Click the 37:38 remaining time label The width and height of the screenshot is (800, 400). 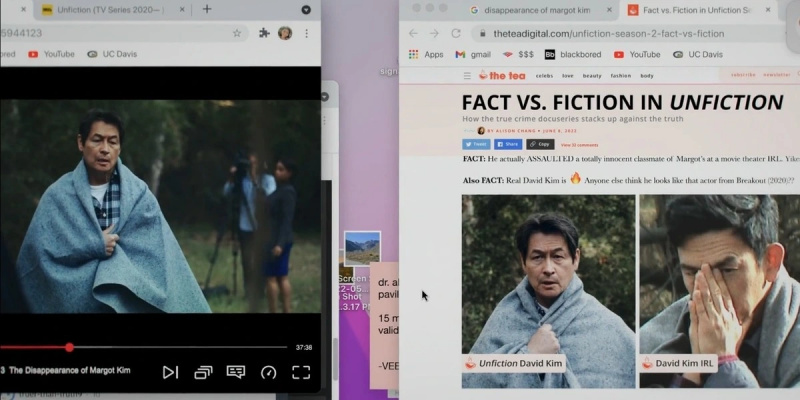tap(304, 347)
